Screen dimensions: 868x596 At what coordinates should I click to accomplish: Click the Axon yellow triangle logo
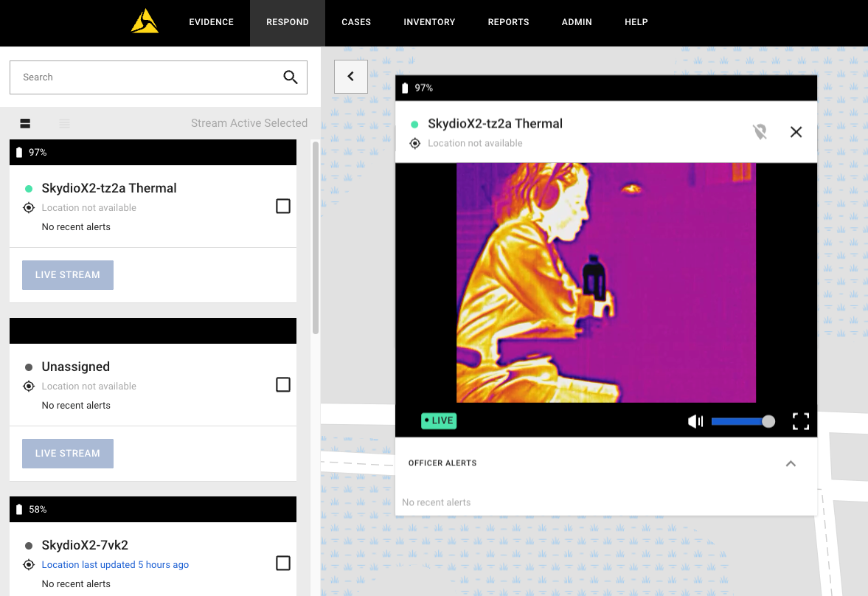tap(145, 22)
